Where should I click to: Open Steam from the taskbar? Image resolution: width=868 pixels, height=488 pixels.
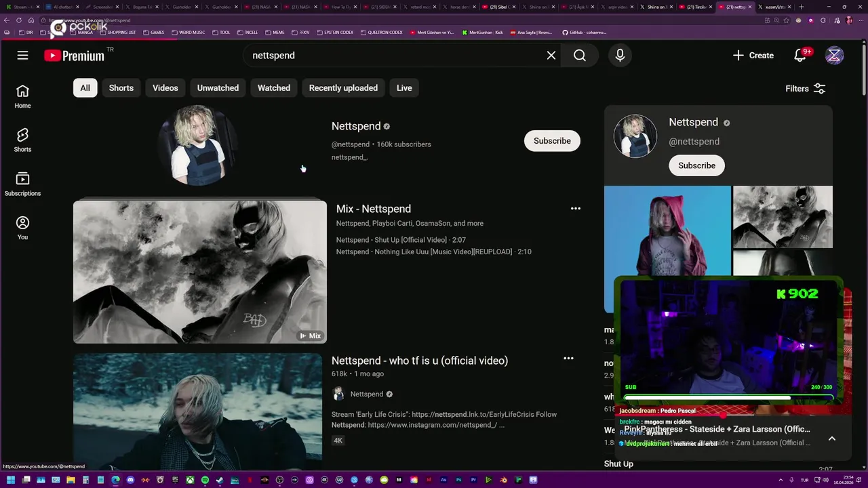pyautogui.click(x=220, y=480)
